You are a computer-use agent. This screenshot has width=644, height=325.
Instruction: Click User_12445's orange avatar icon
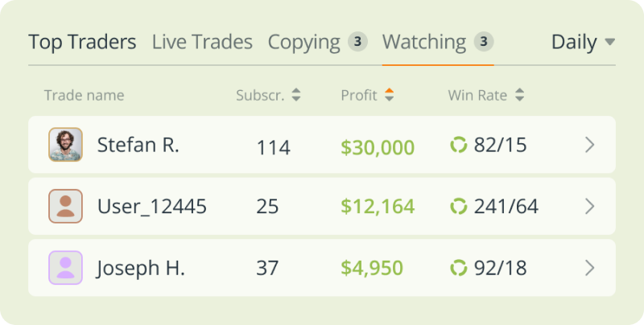pos(66,206)
